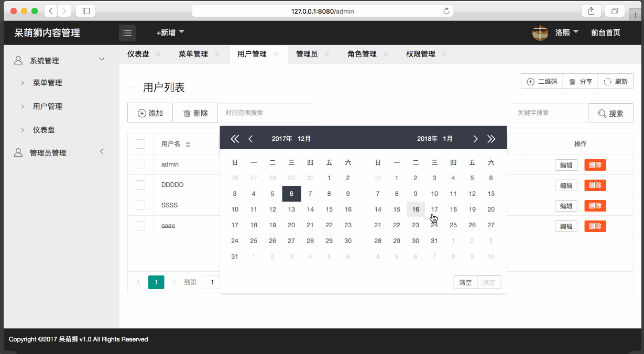This screenshot has height=354, width=644.
Task: Close the 用户管理 tab
Action: pos(276,54)
